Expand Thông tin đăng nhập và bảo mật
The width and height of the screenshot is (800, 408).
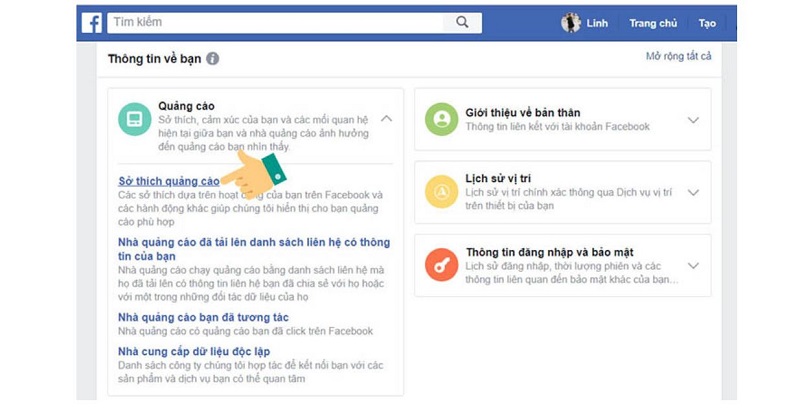[x=693, y=266]
